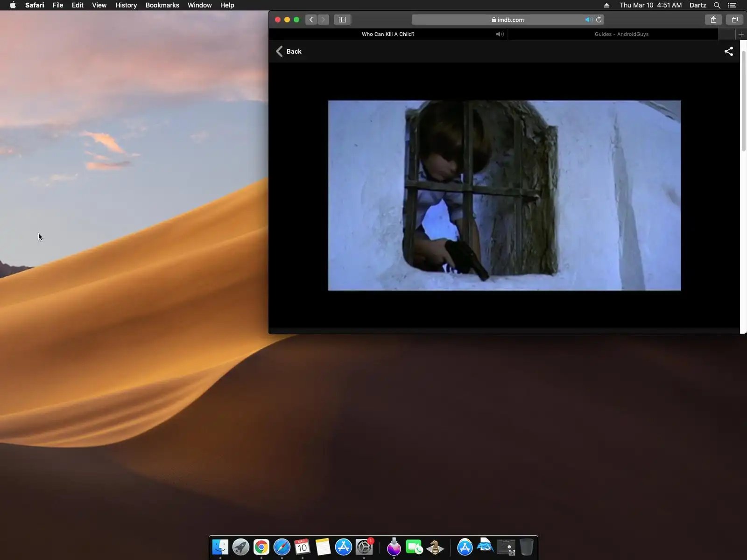The width and height of the screenshot is (747, 560).
Task: Open Launchpad from the Dock
Action: click(x=241, y=547)
